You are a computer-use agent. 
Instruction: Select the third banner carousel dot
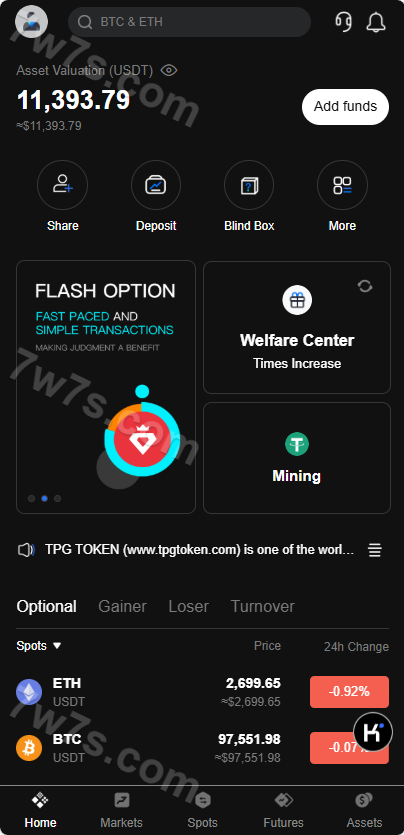57,498
